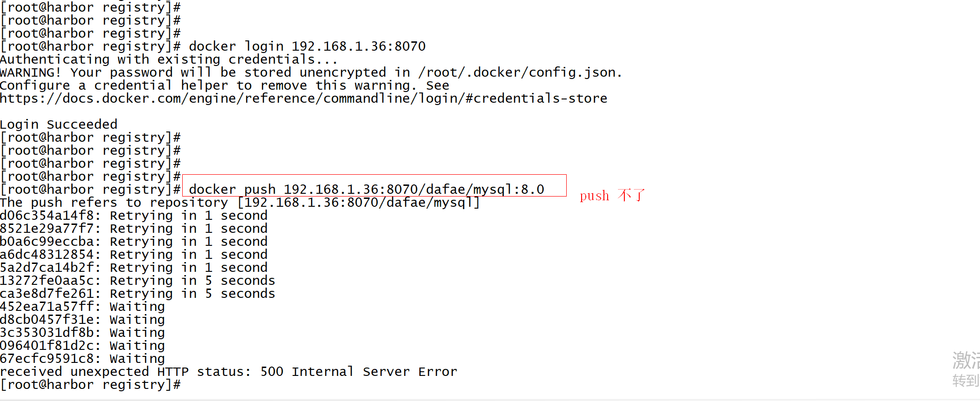This screenshot has width=980, height=401.
Task: Click the 13272fe0aa5c retrying in 5 seconds line
Action: point(137,281)
